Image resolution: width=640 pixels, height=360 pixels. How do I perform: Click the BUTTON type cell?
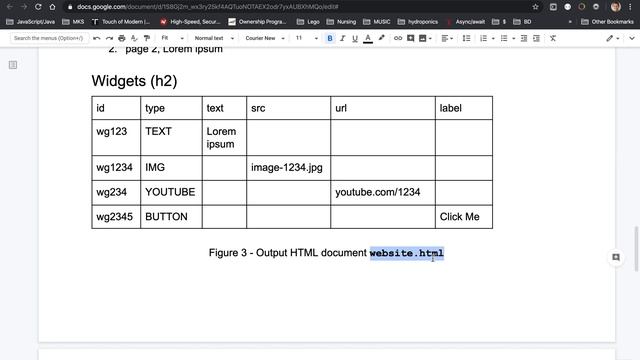171,217
